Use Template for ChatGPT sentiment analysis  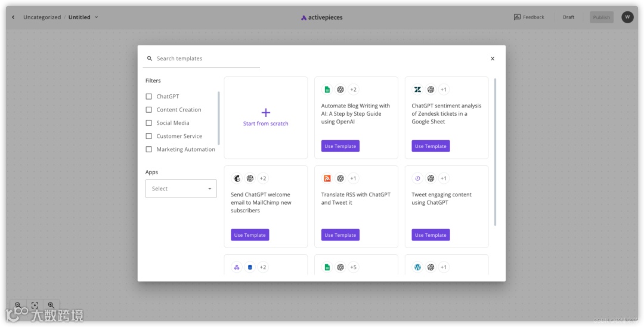(x=431, y=146)
